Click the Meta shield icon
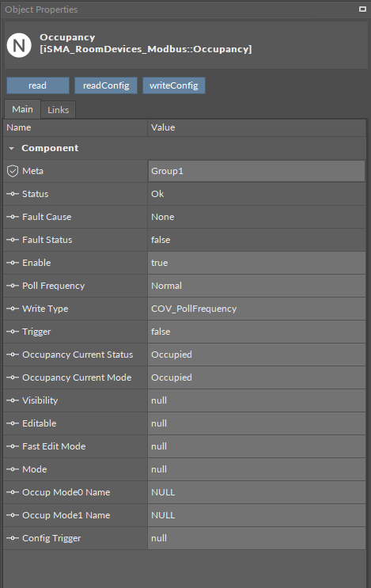371x588 pixels. coord(13,171)
